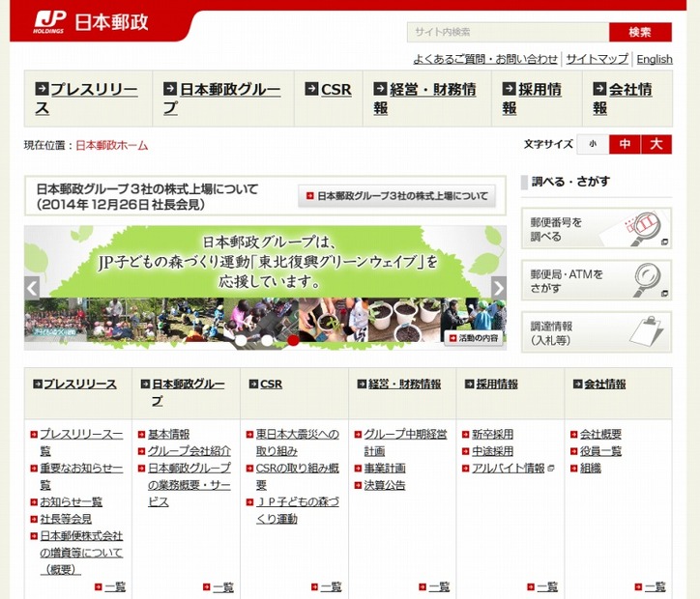Open 決算公告 link
This screenshot has height=599, width=700.
pyautogui.click(x=385, y=485)
